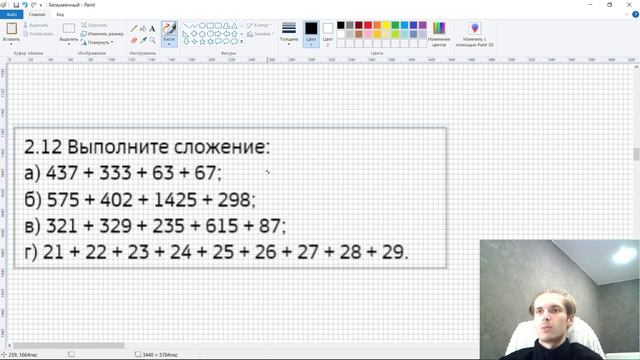The image size is (640, 360).
Task: Pick the orange color swatch
Action: point(377,25)
